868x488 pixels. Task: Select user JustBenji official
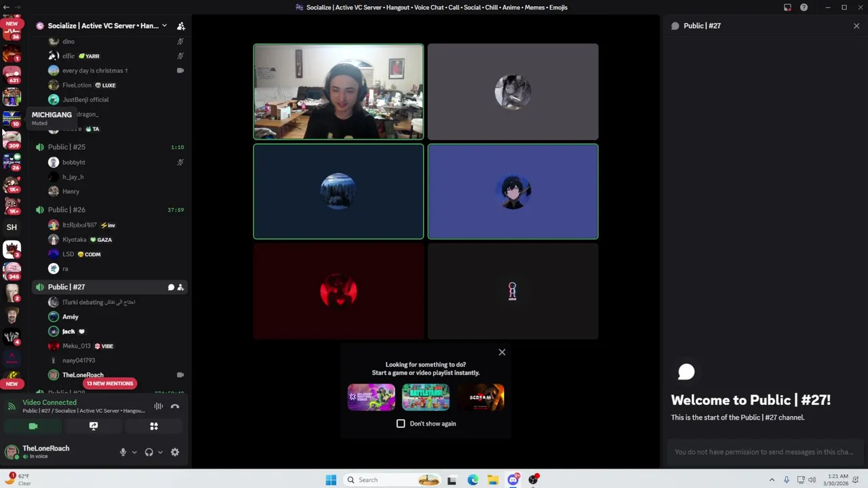click(x=110, y=100)
